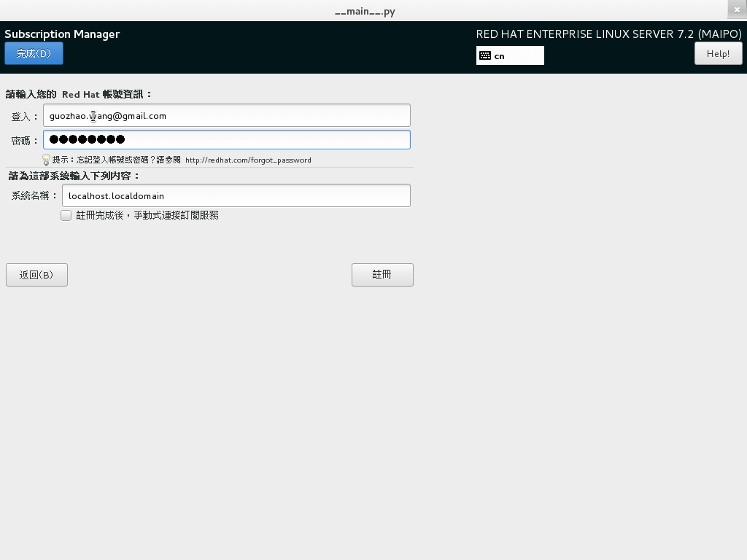The height and width of the screenshot is (560, 747).
Task: Click the 完成(D) done button
Action: [34, 53]
